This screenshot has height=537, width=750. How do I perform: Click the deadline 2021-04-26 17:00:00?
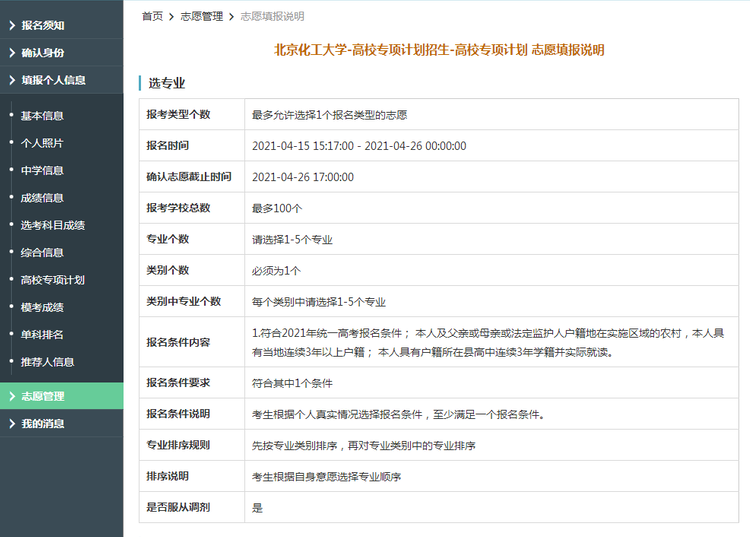click(x=303, y=177)
